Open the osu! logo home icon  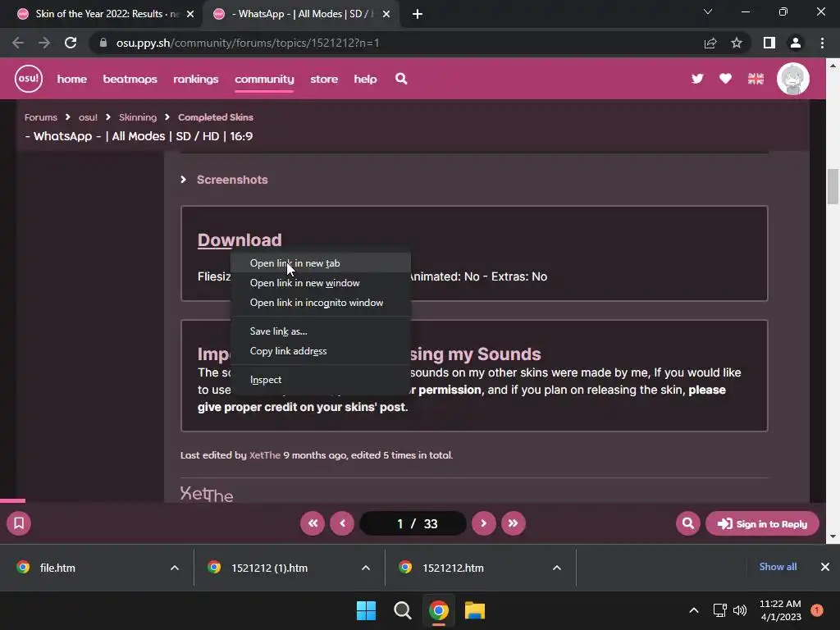(29, 79)
